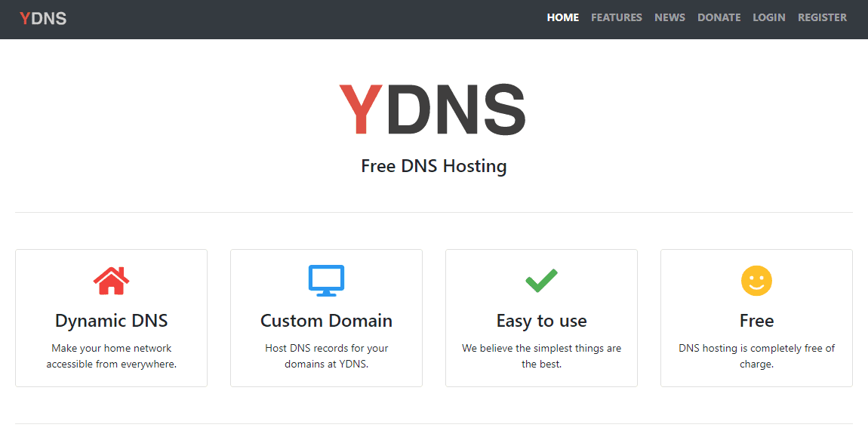Select the Dynamic DNS heading

point(111,321)
